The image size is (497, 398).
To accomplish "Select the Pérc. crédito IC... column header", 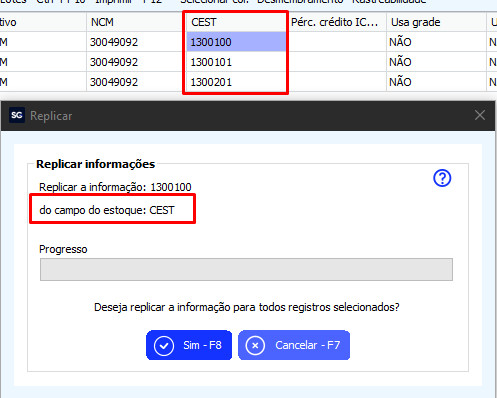I will coord(336,22).
